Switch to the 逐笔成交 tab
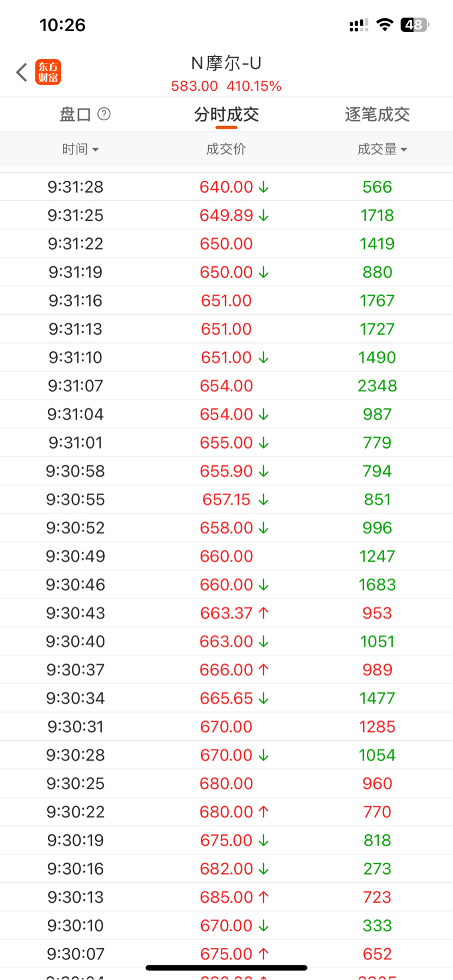The width and height of the screenshot is (453, 980). click(x=377, y=114)
